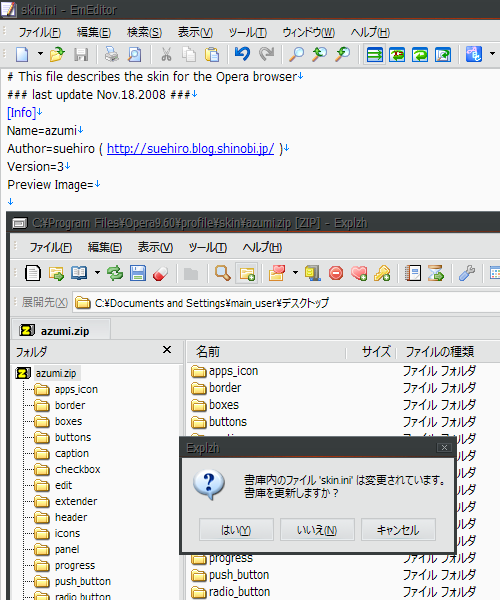Sort by 名前 column header

[x=267, y=351]
